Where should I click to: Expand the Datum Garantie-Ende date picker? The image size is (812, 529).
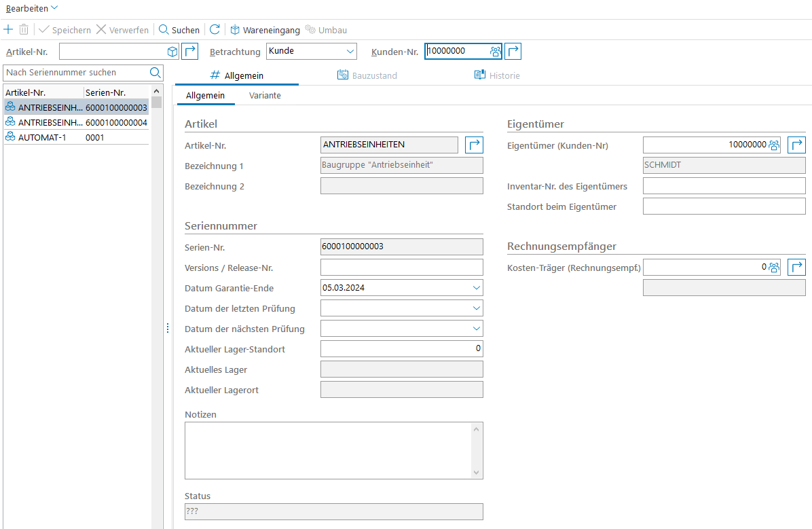coord(476,288)
